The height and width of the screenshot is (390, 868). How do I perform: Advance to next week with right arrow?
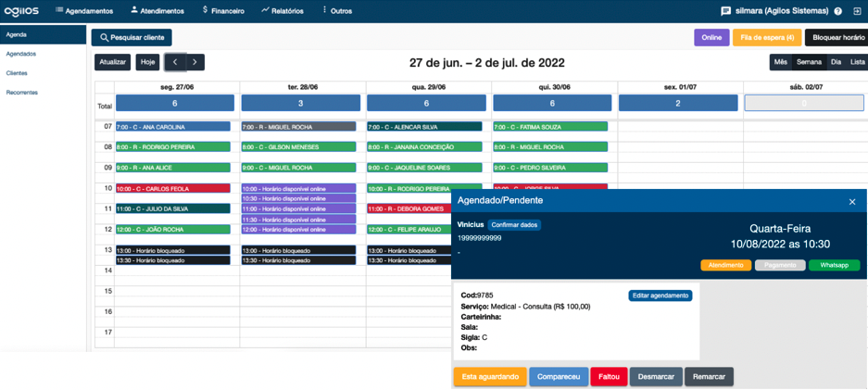point(195,62)
